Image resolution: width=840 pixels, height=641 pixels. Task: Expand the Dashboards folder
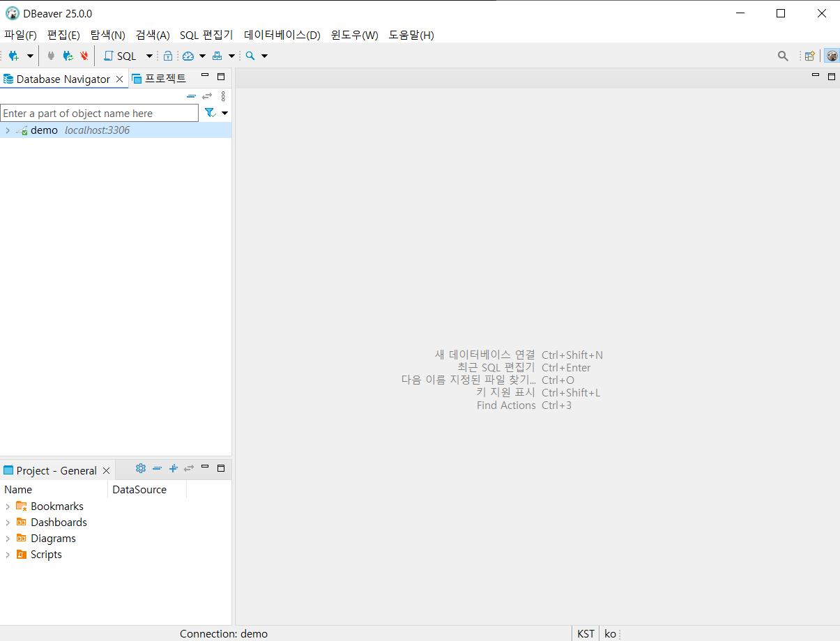click(x=7, y=523)
